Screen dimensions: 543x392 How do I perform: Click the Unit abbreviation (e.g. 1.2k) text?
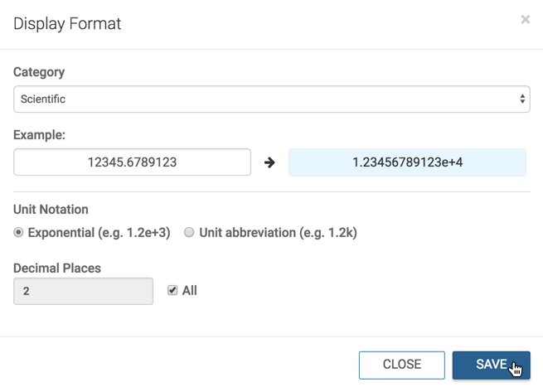278,233
